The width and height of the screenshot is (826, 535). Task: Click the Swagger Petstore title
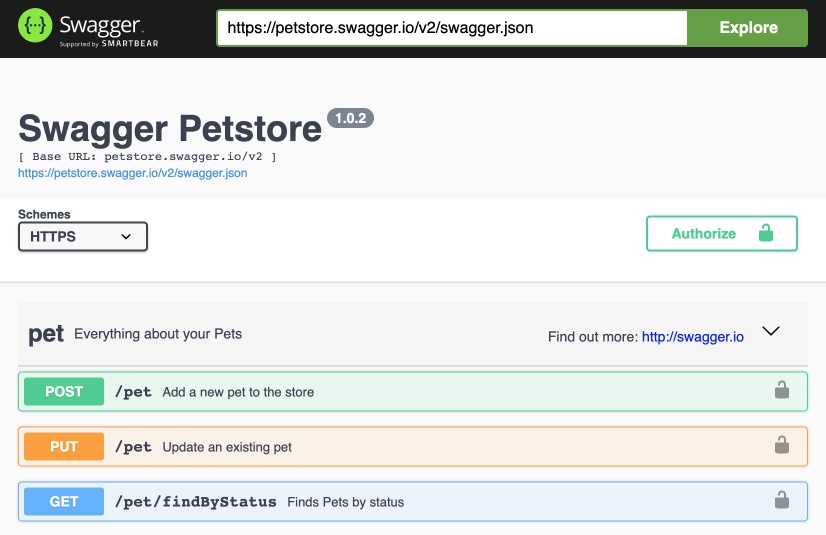tap(170, 128)
